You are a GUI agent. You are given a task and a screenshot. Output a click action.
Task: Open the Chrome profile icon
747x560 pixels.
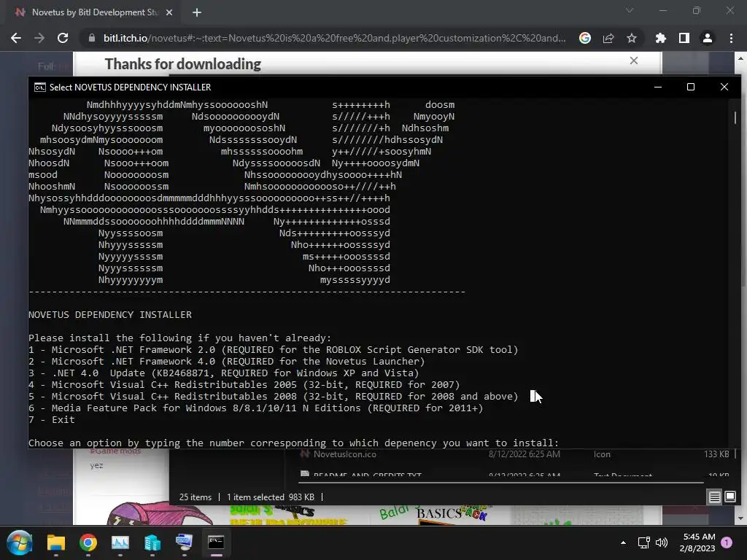pyautogui.click(x=708, y=38)
